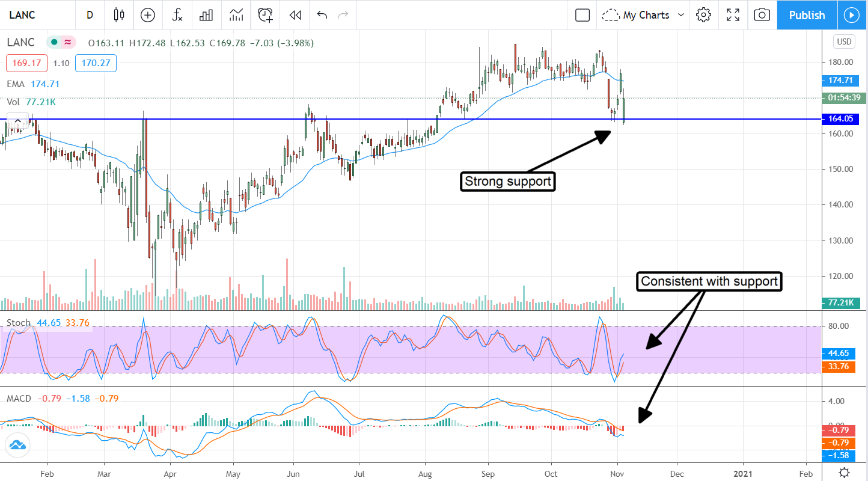
Task: Open indicator templates icon
Action: tap(236, 15)
